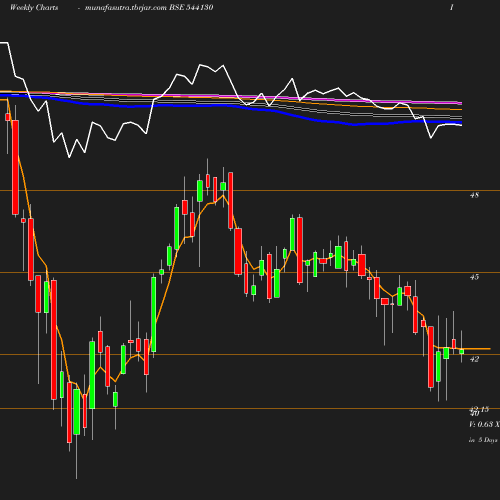Viewport: 500px width, 500px height.
Task: Click the 'Weekly Charts' title text
Action: point(34,7)
